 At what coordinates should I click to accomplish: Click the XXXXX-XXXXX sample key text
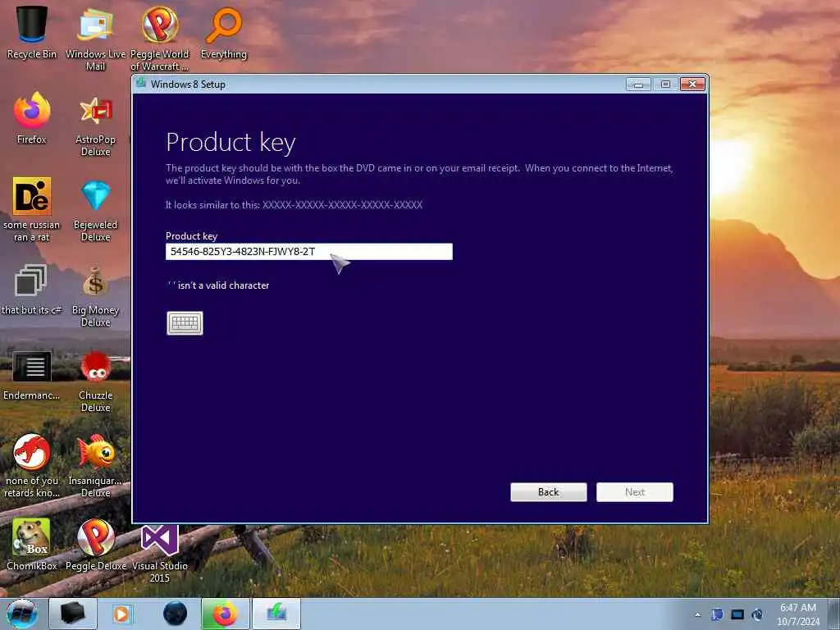tap(342, 204)
